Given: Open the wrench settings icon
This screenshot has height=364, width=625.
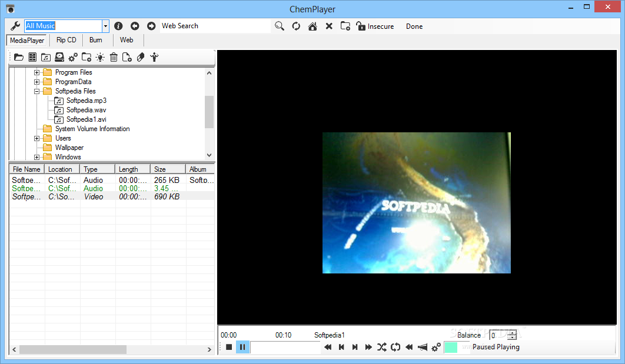Looking at the screenshot, I should (15, 26).
